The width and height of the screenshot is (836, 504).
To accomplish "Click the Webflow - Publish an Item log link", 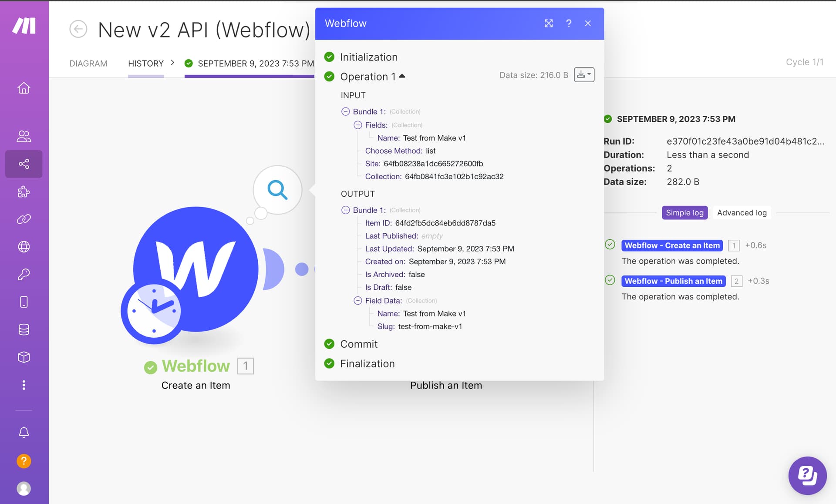I will [x=673, y=281].
